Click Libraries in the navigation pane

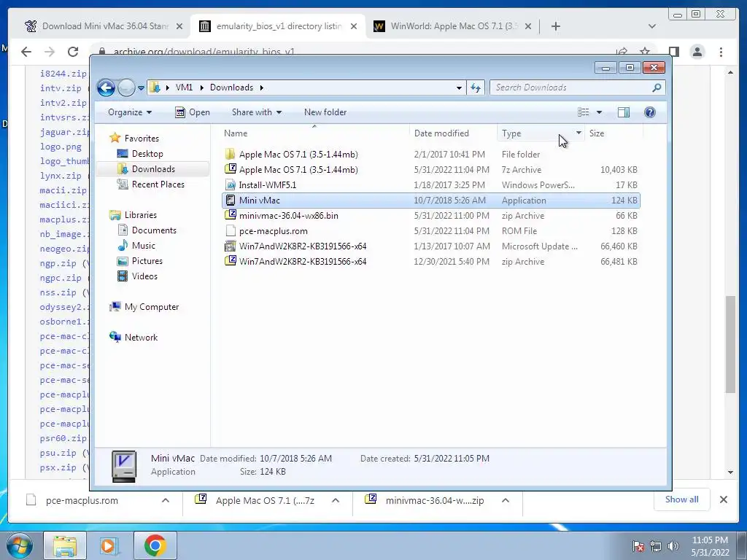(x=141, y=215)
